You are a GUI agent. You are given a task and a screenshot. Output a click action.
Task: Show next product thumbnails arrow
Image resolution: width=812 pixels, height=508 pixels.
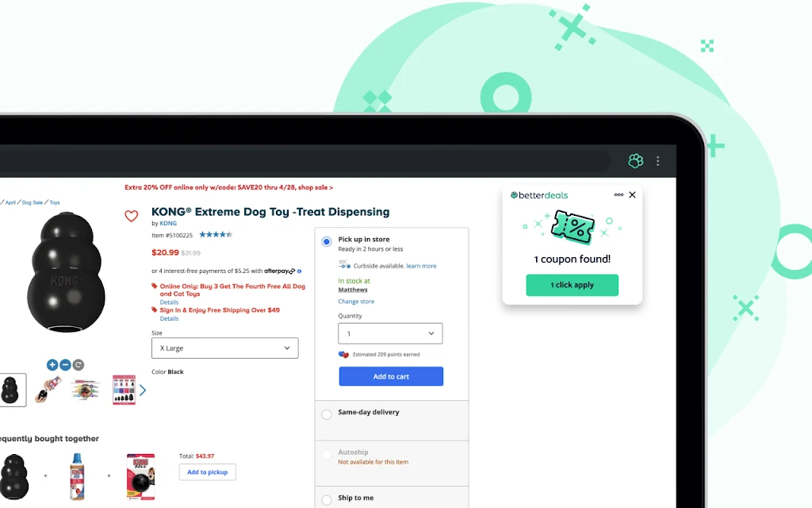[x=143, y=391]
